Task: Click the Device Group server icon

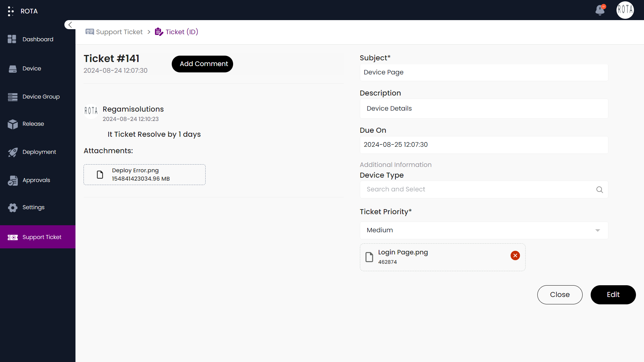Action: pos(13,97)
